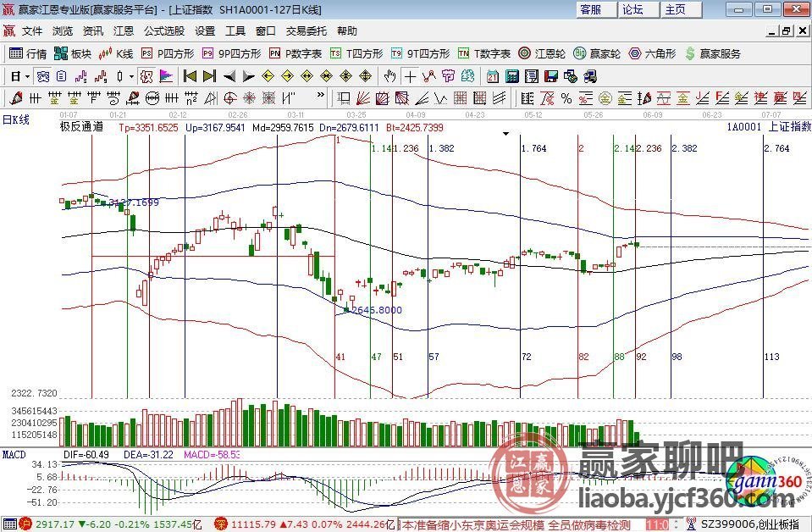Launch the 江恩轮 Gann wheel
The image size is (812, 532).
coord(542,53)
